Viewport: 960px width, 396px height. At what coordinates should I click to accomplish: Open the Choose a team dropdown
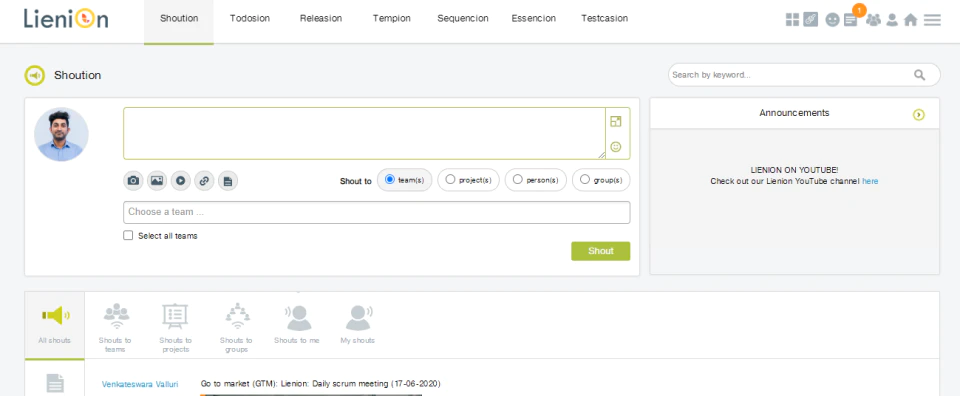[377, 212]
